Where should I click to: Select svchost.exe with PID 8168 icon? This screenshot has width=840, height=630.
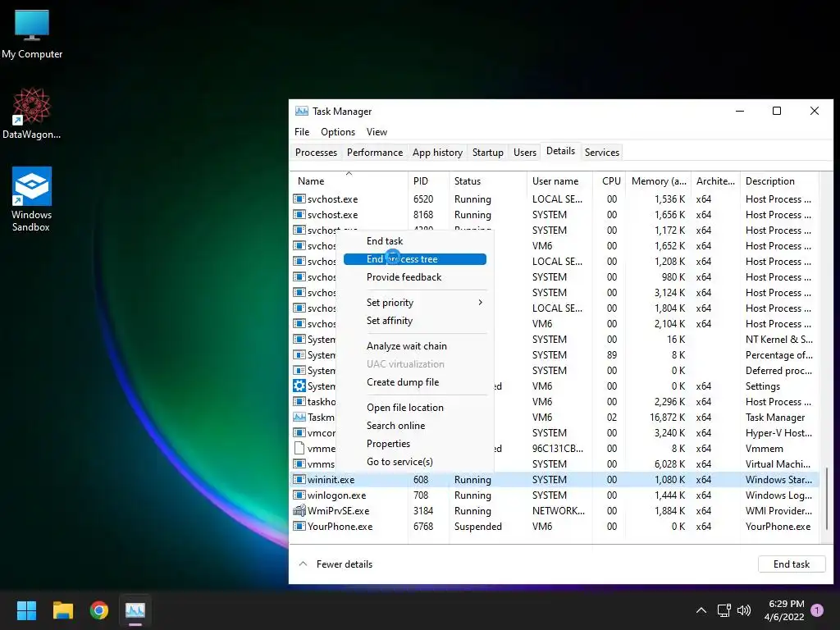(x=299, y=214)
